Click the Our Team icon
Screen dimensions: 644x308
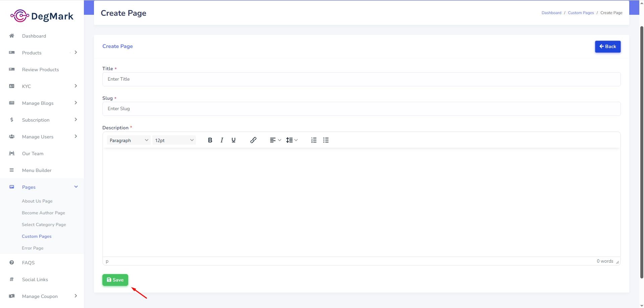[12, 153]
